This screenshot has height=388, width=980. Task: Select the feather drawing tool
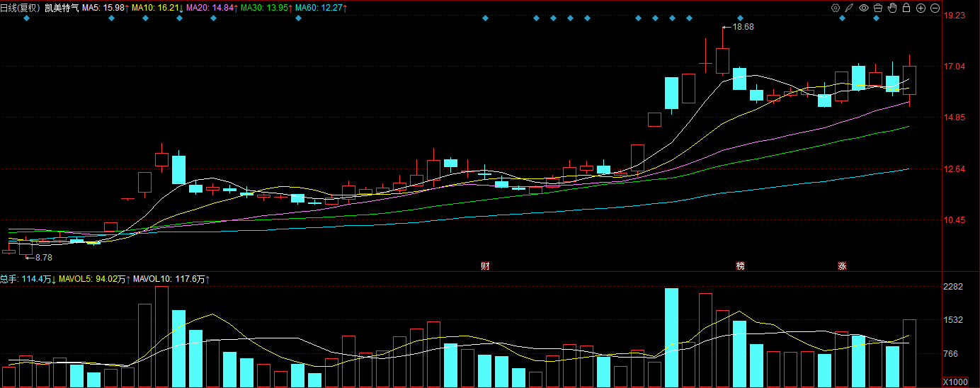point(850,8)
